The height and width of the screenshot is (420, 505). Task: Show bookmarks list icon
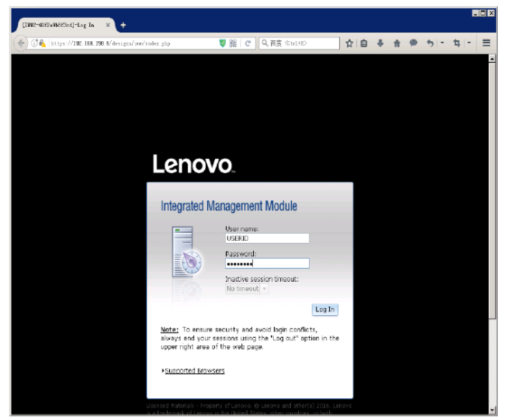coord(364,43)
